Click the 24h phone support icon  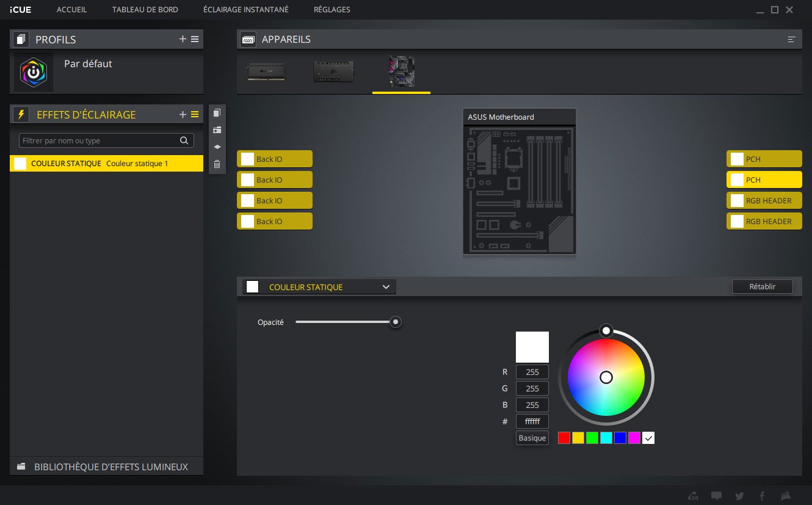[693, 496]
